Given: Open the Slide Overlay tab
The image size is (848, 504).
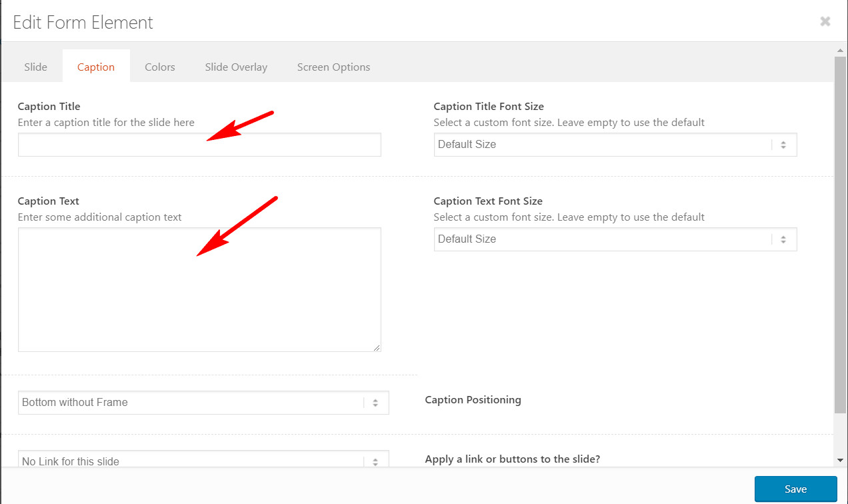Looking at the screenshot, I should 236,67.
